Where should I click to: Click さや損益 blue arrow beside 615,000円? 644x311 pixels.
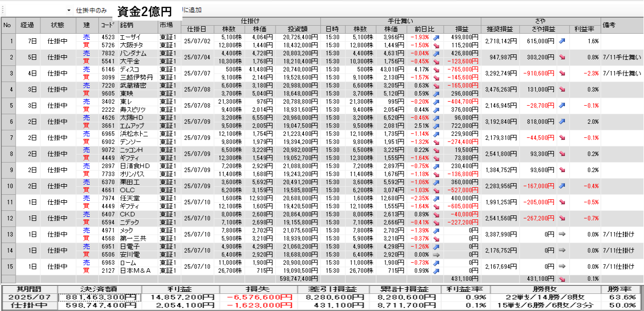[x=562, y=41]
